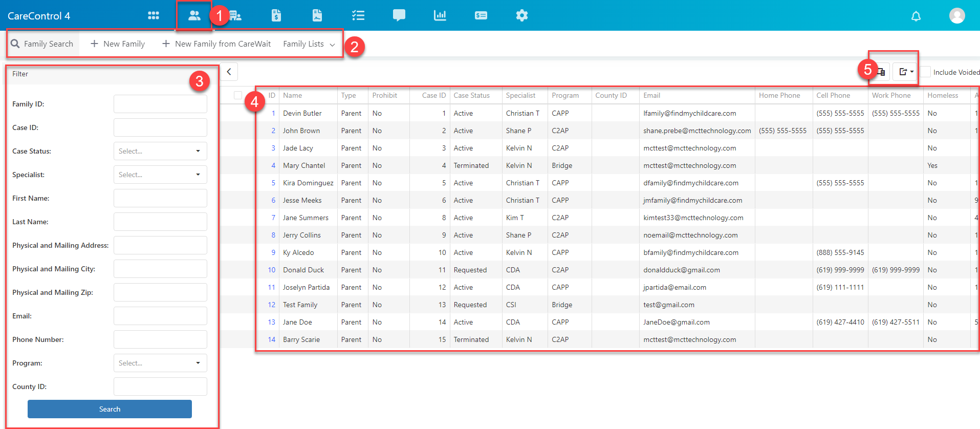This screenshot has width=980, height=429.
Task: Select the Kira Dominguez name cell
Action: click(x=308, y=183)
